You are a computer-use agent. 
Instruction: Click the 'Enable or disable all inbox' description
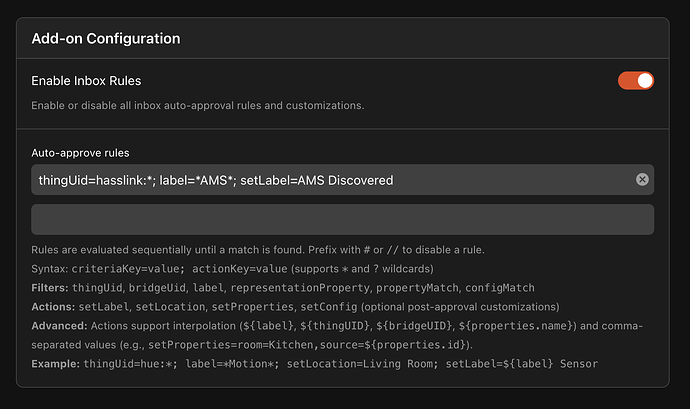click(x=198, y=106)
